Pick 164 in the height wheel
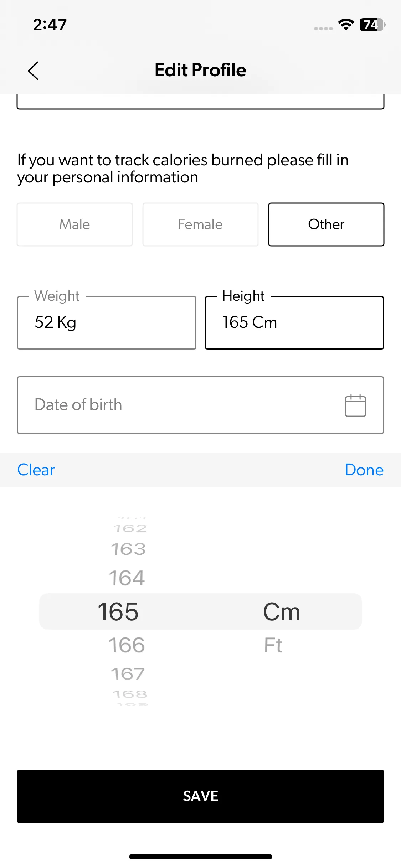Screen dimensions: 401x868 click(x=127, y=578)
